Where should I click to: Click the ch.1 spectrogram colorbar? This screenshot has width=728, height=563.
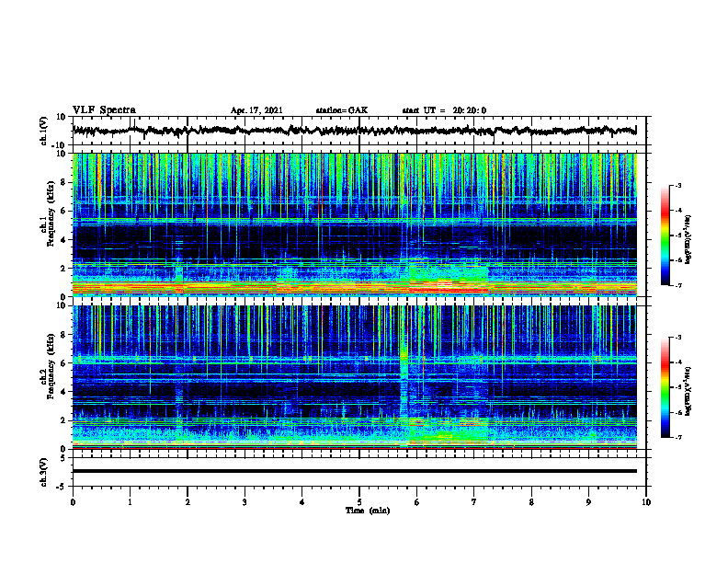(665, 236)
